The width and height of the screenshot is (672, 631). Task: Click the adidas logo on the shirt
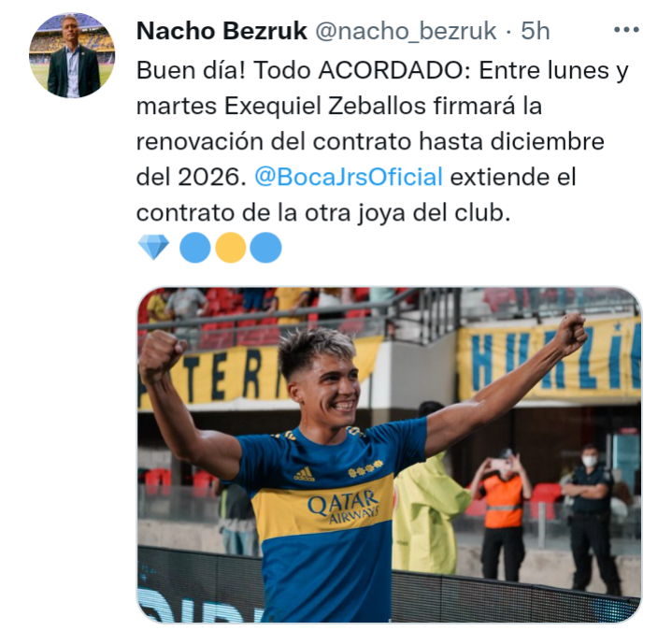pyautogui.click(x=304, y=474)
